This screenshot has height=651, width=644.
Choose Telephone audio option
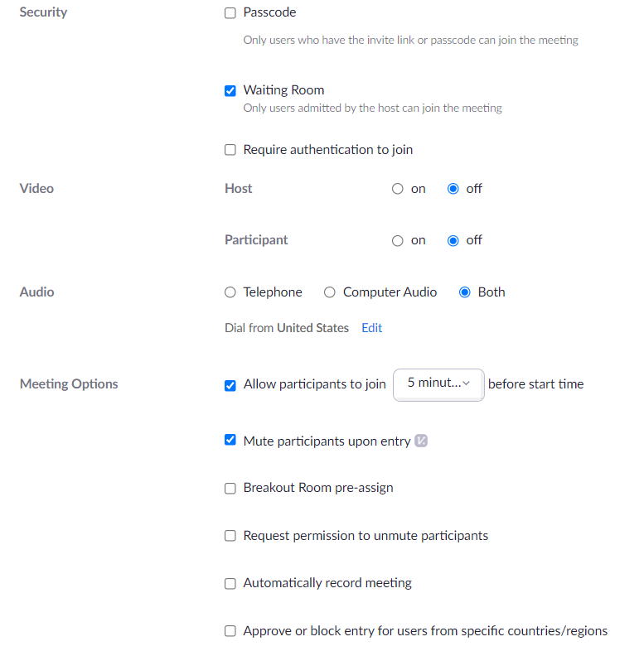[230, 292]
